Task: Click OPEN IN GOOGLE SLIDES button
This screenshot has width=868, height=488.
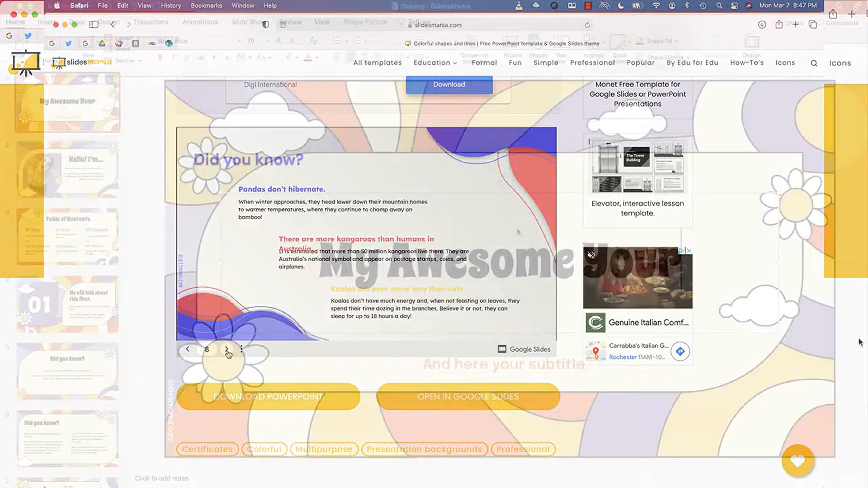Action: pos(468,396)
